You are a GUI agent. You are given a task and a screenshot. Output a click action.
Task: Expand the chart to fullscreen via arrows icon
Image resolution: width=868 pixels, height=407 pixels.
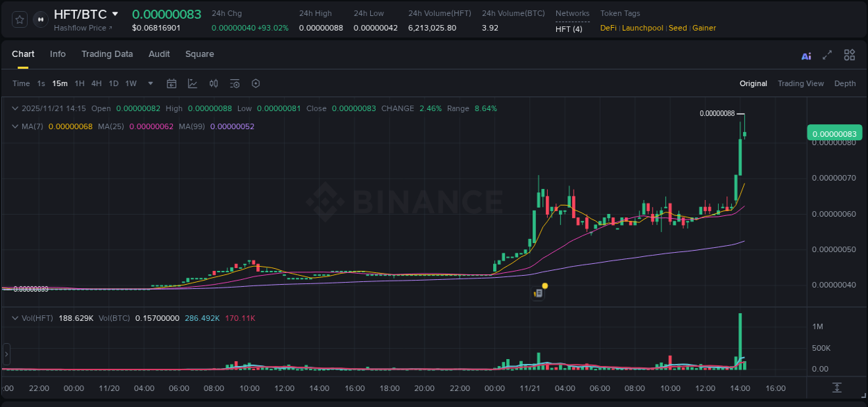[826, 55]
